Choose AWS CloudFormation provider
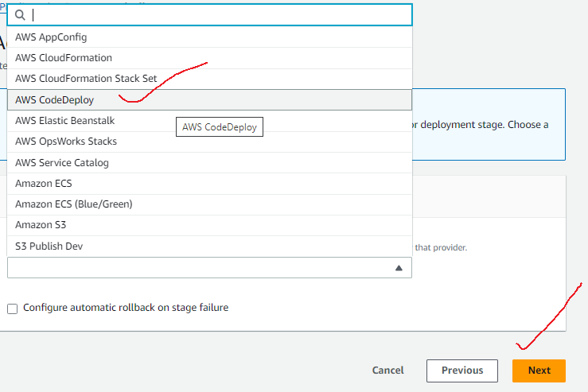The height and width of the screenshot is (392, 588). (209, 58)
